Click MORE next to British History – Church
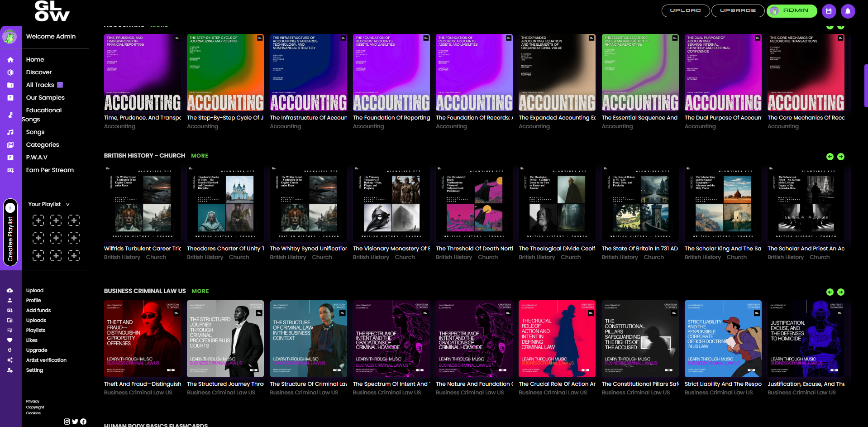 click(x=200, y=156)
